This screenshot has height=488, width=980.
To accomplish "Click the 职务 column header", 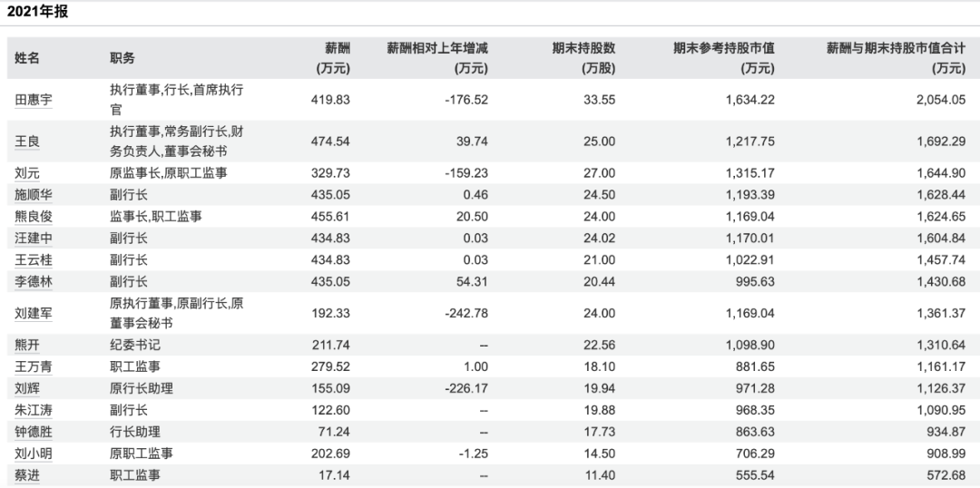I will click(x=122, y=57).
